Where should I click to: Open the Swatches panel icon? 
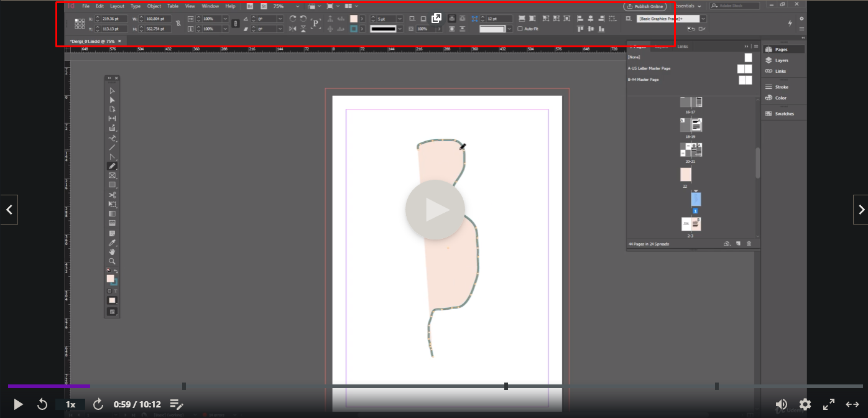pyautogui.click(x=783, y=114)
